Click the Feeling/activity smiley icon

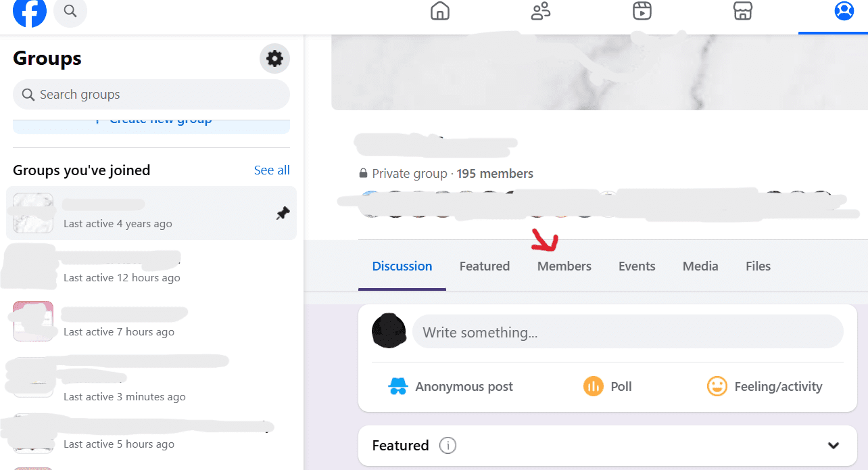tap(717, 385)
